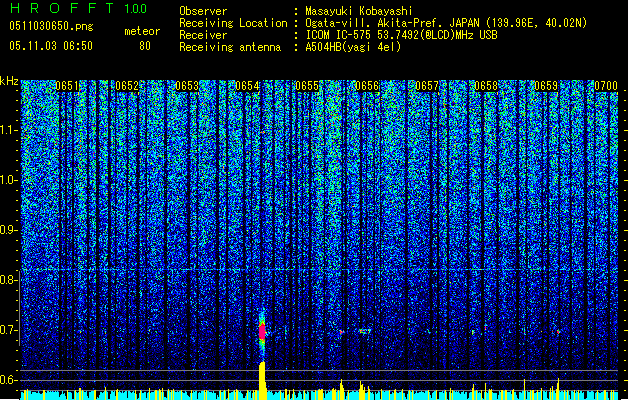Screen dimensions: 629x400
Task: Click the Receiving antenna label
Action: tap(230, 47)
